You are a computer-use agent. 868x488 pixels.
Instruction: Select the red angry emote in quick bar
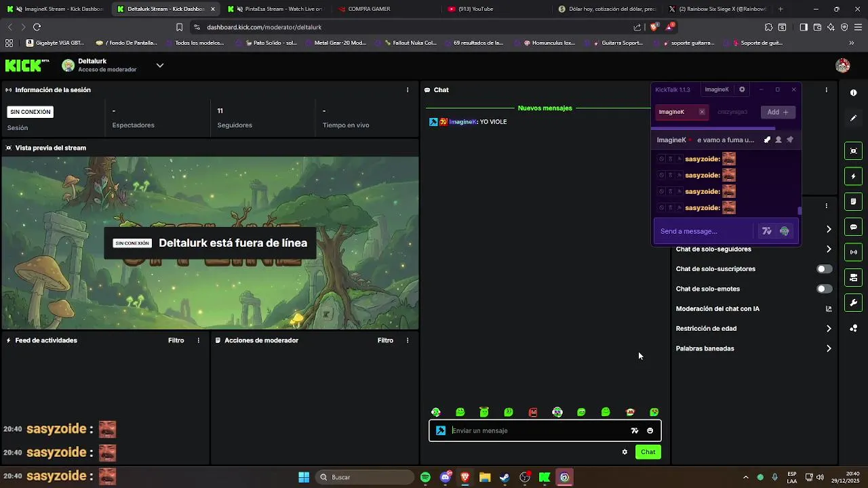[533, 412]
